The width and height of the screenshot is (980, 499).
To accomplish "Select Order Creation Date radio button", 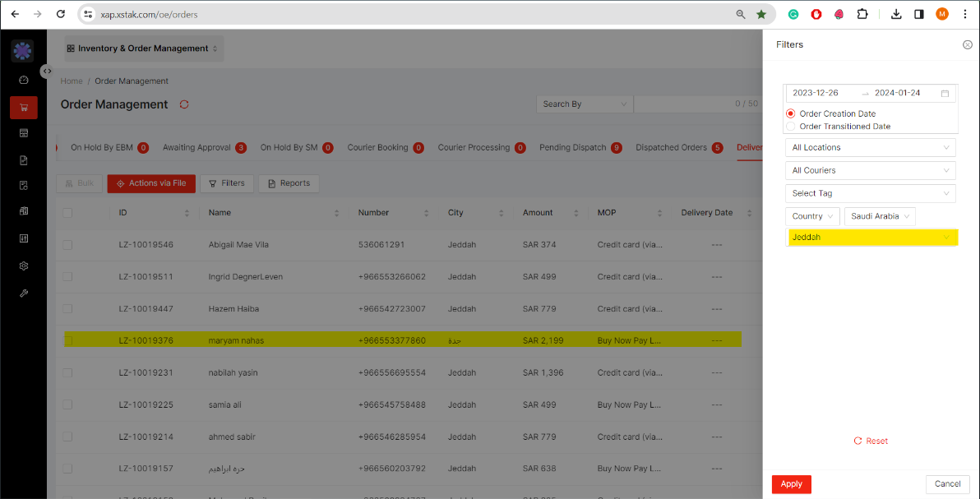I will point(791,113).
